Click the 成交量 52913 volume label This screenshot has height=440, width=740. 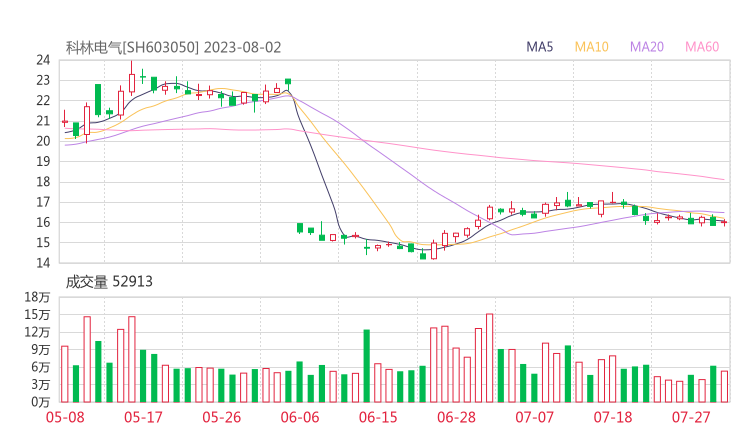109,282
